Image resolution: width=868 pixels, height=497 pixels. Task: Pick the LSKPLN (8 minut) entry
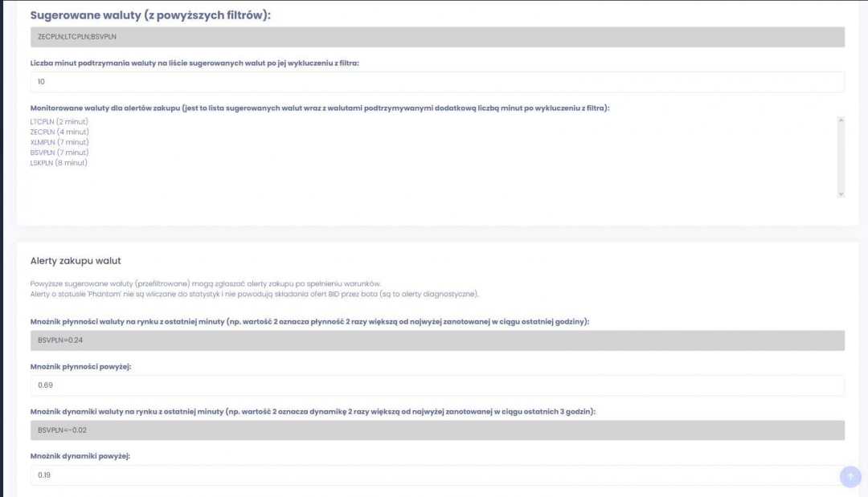point(59,163)
